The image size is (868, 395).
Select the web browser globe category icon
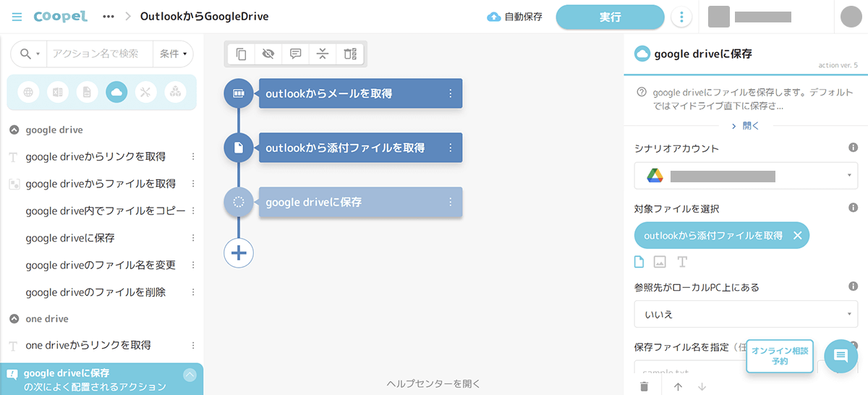(28, 92)
